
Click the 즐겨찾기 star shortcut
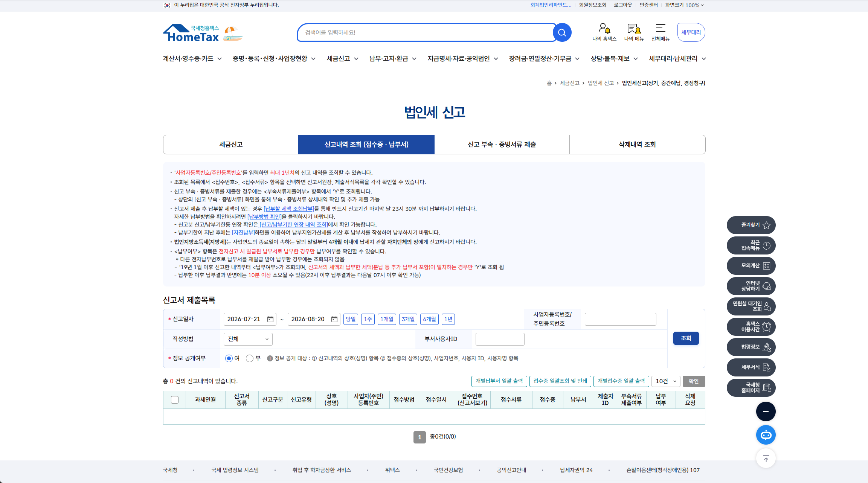(751, 225)
